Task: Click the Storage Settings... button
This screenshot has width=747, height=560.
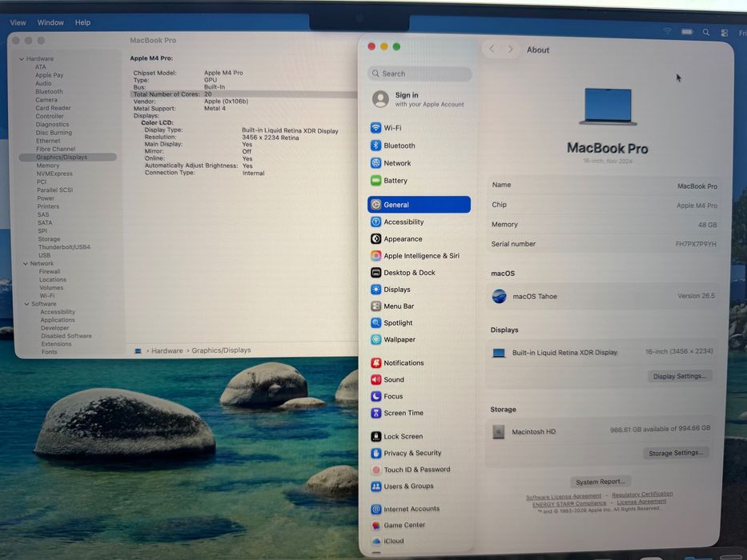Action: pyautogui.click(x=676, y=453)
